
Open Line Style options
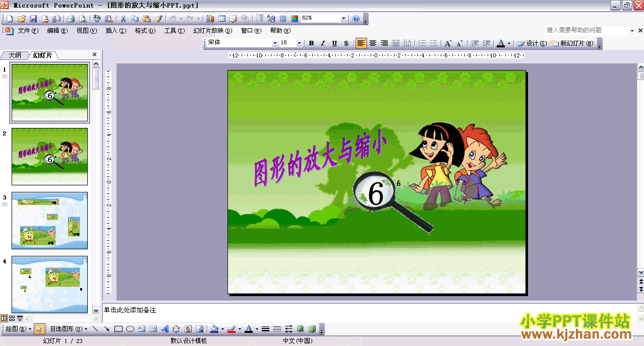pos(265,329)
